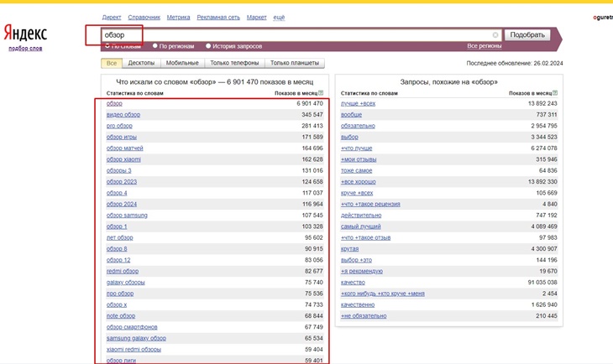
Task: Expand the ещё menu in top navigation
Action: coord(279,17)
